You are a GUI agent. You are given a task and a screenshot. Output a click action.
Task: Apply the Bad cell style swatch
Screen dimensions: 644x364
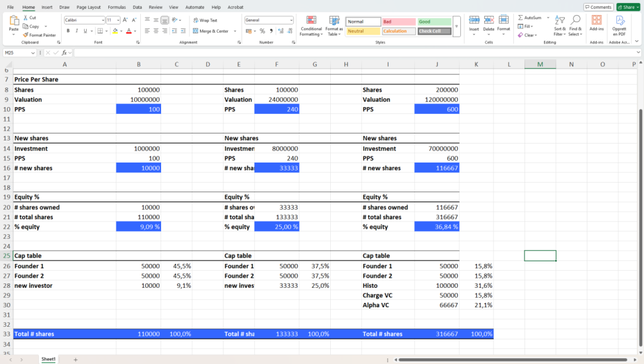398,21
